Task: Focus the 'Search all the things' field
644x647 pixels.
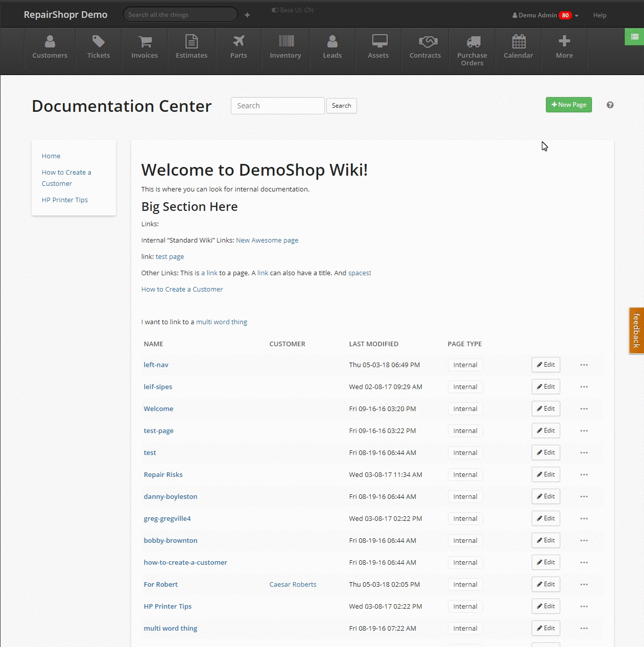Action: (180, 15)
